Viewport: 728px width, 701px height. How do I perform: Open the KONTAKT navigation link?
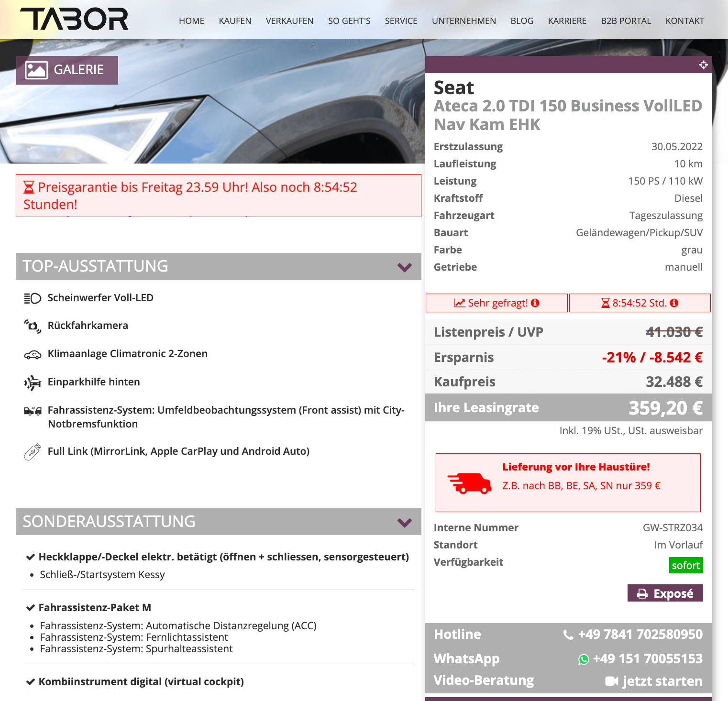[685, 21]
